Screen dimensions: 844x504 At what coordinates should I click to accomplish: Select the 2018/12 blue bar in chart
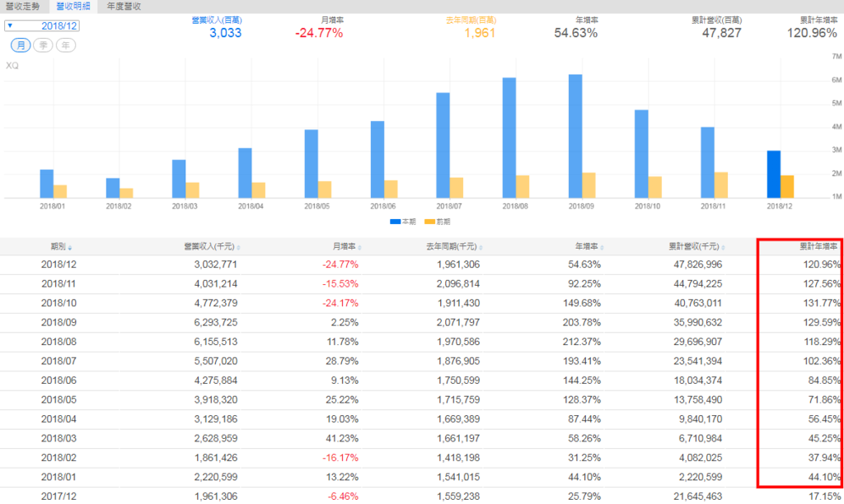[x=773, y=175]
